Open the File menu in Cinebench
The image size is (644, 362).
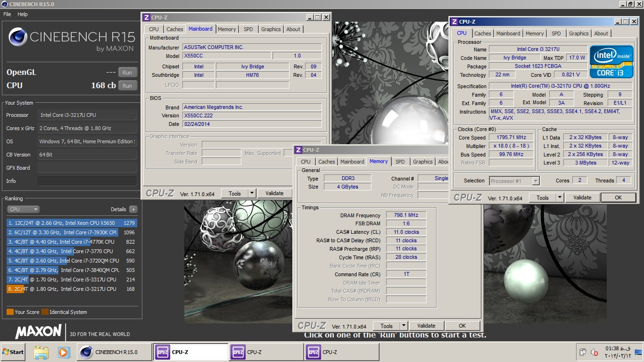[x=7, y=14]
